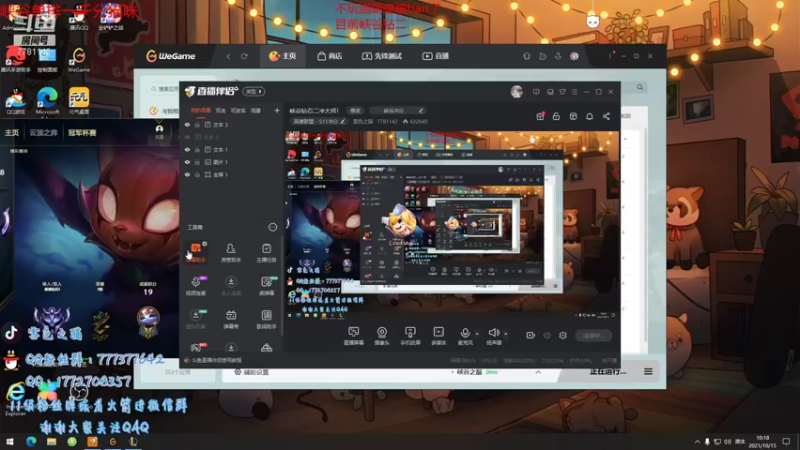800x450 pixels.
Task: Open the Windows Start menu
Action: 10,441
